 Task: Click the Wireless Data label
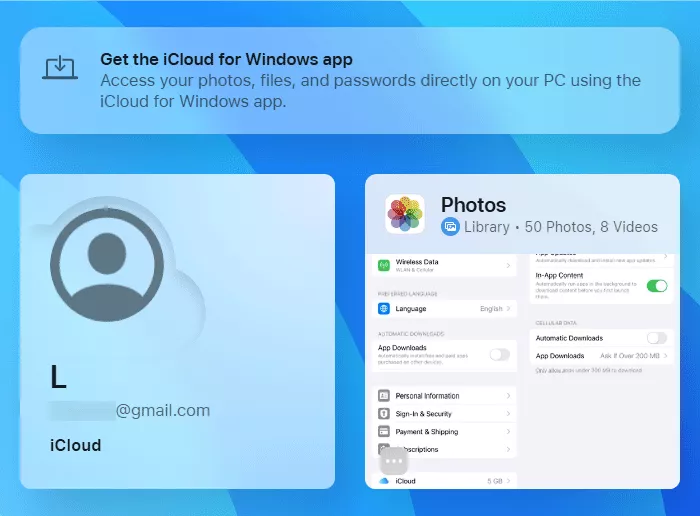(x=417, y=262)
